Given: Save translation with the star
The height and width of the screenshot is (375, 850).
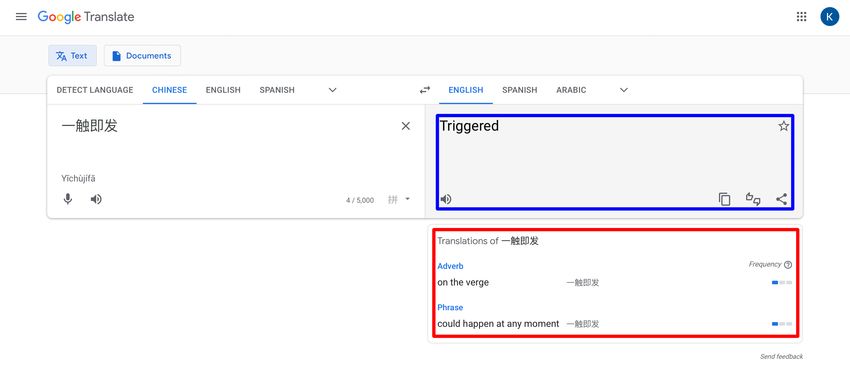Looking at the screenshot, I should click(783, 126).
